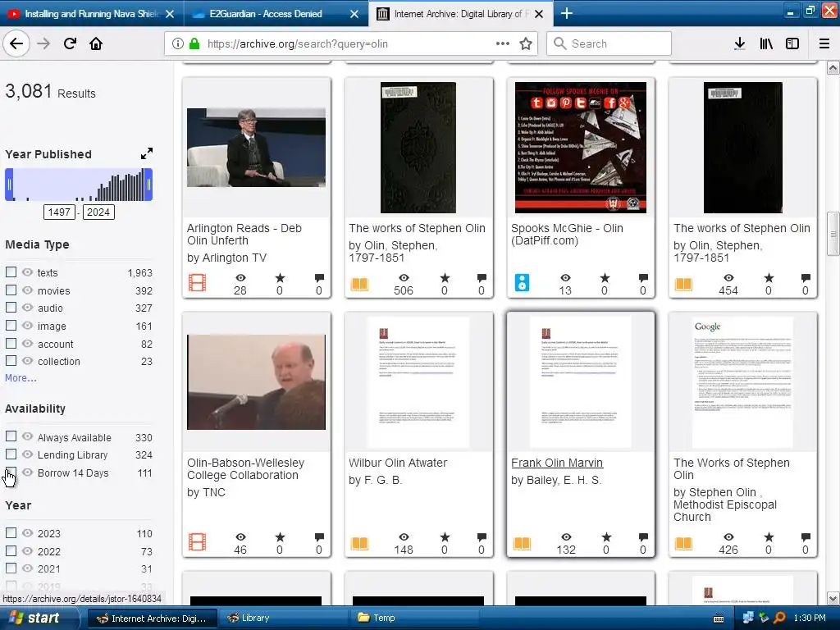
Task: Click the favorite star on Frank Olin Marvin card
Action: point(606,536)
